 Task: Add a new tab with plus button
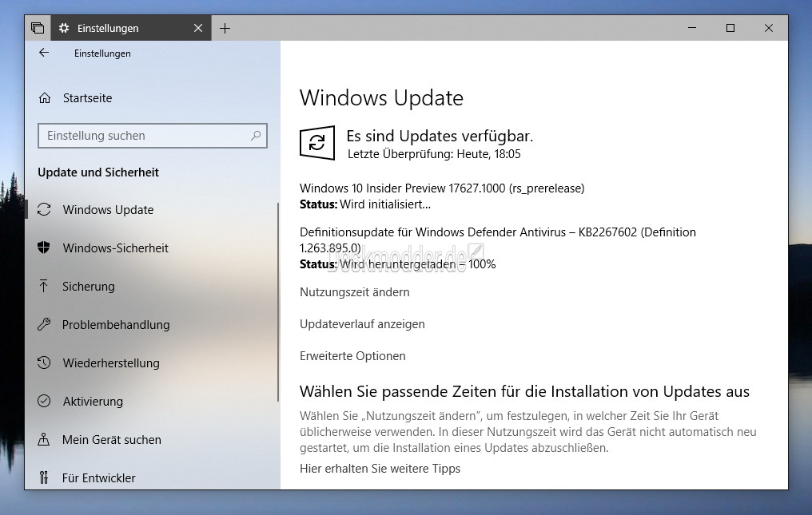[x=225, y=28]
